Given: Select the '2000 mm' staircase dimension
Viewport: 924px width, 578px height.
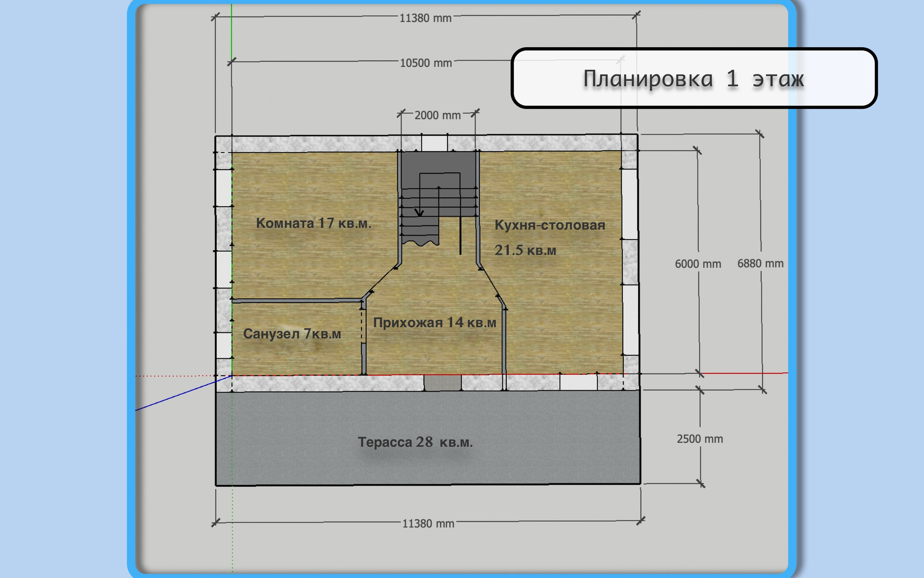Looking at the screenshot, I should (437, 116).
